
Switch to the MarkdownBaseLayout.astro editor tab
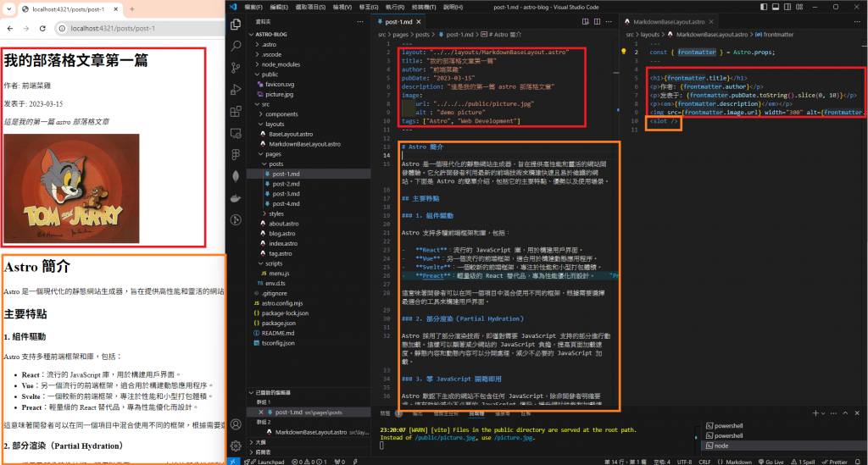tap(669, 21)
